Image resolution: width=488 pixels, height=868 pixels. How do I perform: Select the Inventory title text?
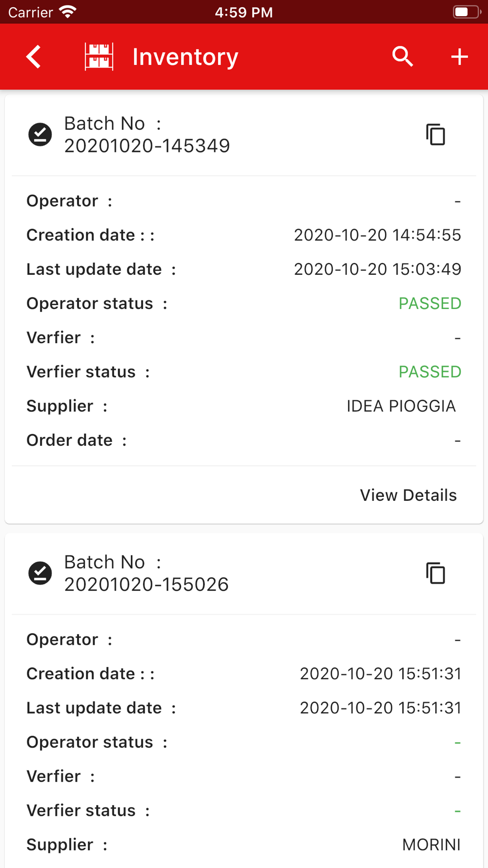pyautogui.click(x=185, y=57)
